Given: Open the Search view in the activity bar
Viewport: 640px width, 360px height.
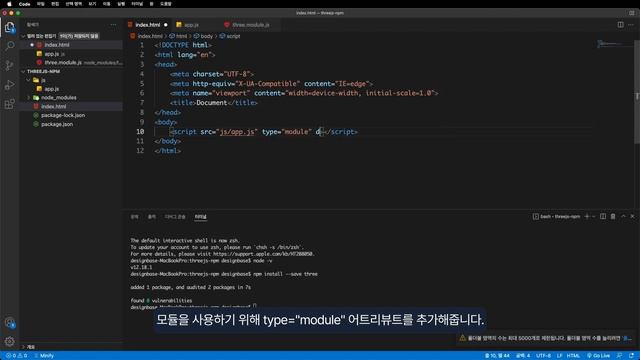Looking at the screenshot, I should (x=9, y=45).
